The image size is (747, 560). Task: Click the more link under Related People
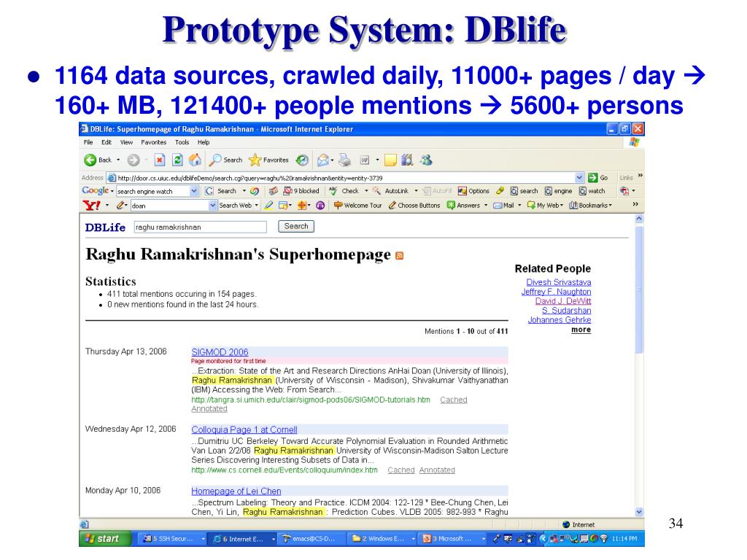point(581,330)
